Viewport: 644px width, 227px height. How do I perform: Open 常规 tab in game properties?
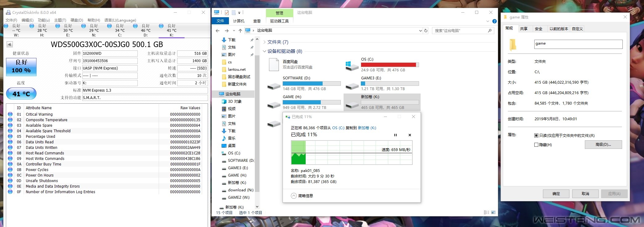click(x=509, y=28)
